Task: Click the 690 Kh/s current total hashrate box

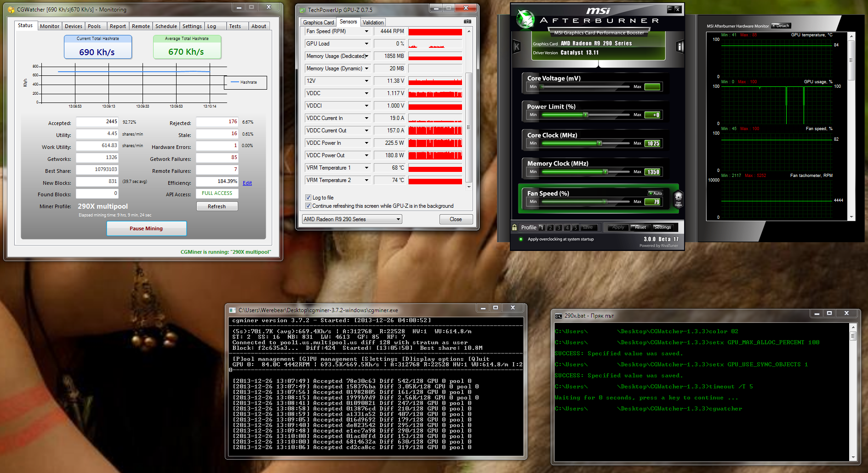Action: pyautogui.click(x=97, y=47)
